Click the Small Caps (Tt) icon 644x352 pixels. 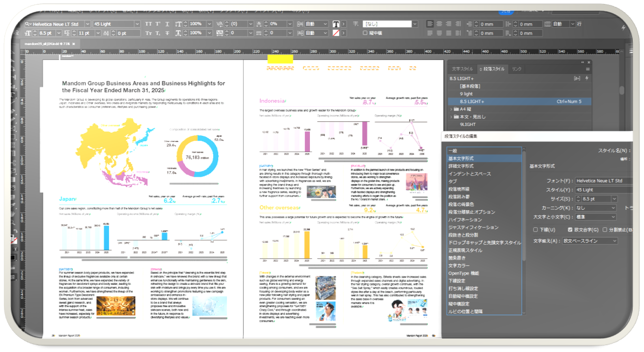(x=149, y=33)
